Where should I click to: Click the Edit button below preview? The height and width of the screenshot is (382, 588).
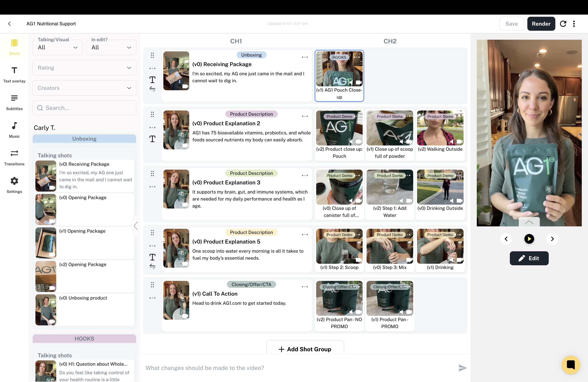click(529, 258)
